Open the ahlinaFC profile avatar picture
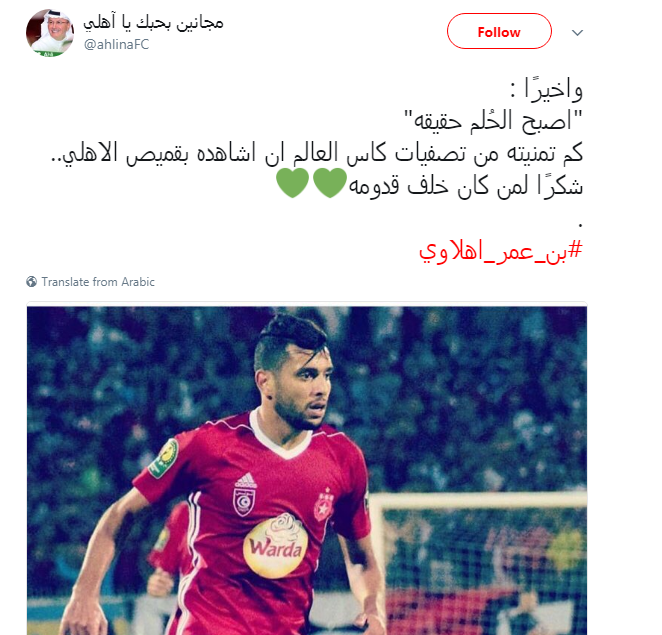This screenshot has height=635, width=662. tap(50, 33)
